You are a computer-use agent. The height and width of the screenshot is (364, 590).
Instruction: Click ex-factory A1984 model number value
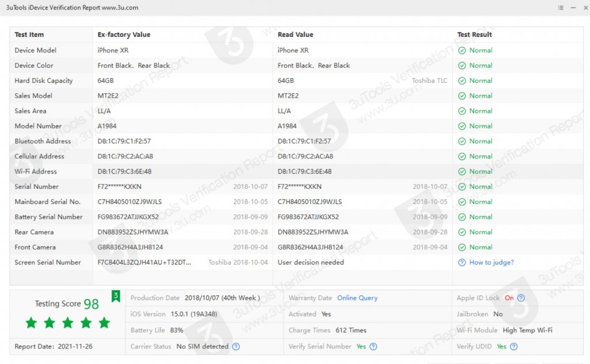pos(107,126)
